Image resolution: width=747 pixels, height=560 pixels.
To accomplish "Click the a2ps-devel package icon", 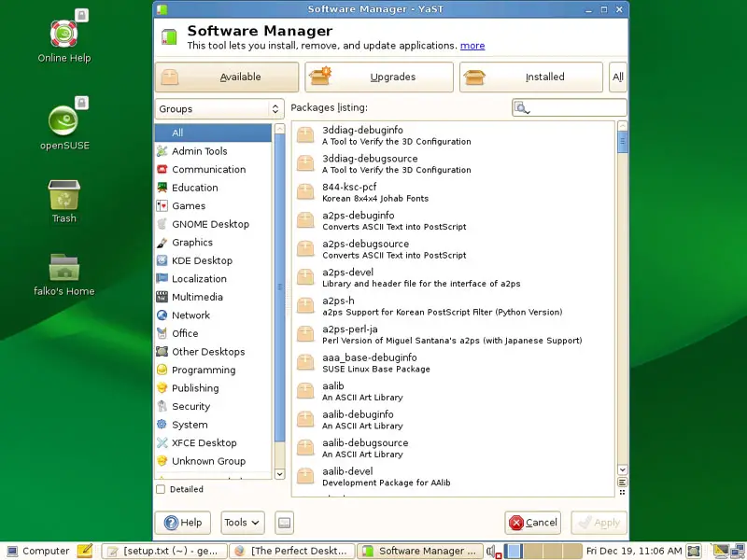I will (305, 277).
